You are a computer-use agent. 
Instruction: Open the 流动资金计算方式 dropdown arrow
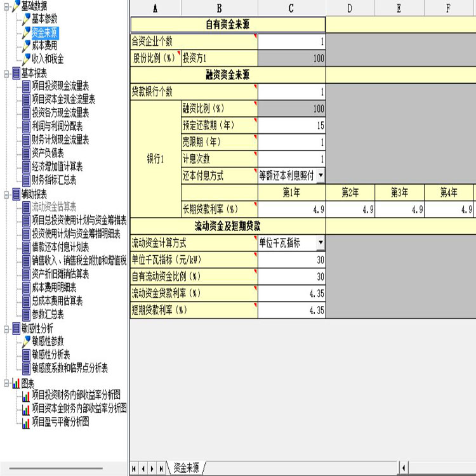coord(321,242)
